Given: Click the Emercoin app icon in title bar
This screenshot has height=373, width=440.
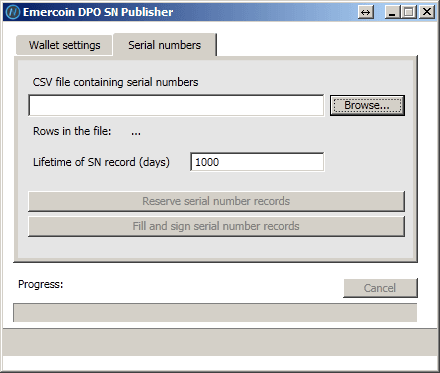Looking at the screenshot, I should click(13, 12).
